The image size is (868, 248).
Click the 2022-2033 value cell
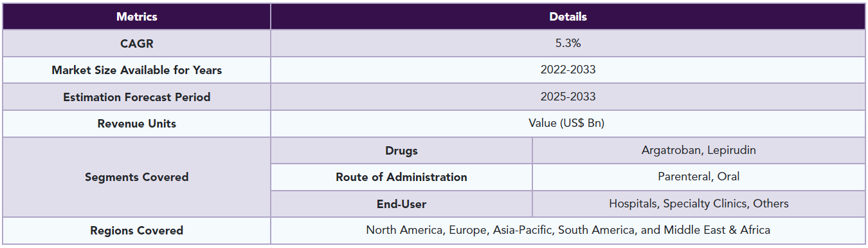(568, 70)
